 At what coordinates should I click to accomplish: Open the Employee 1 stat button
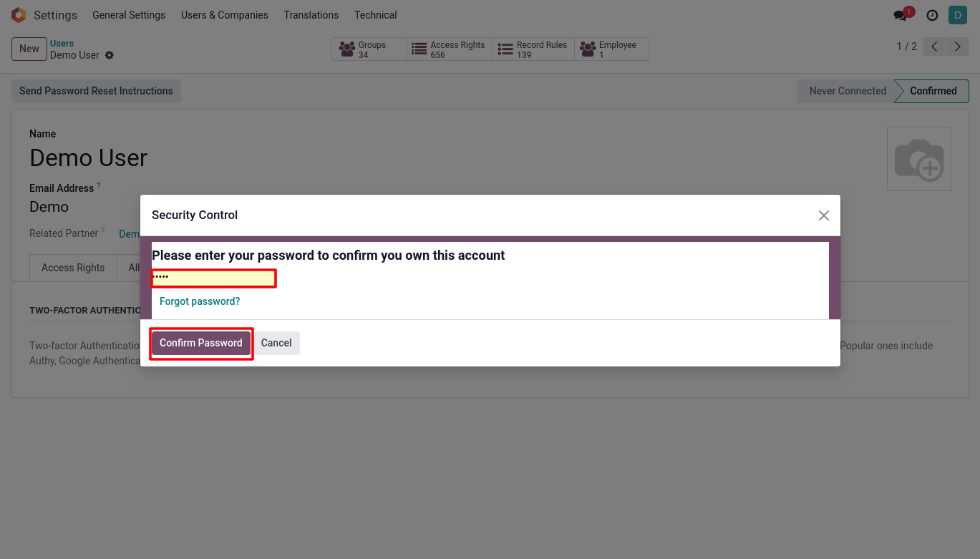click(611, 49)
